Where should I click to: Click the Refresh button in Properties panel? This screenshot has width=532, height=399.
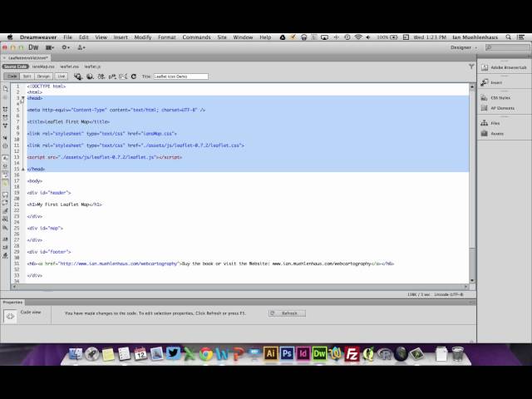pos(287,313)
